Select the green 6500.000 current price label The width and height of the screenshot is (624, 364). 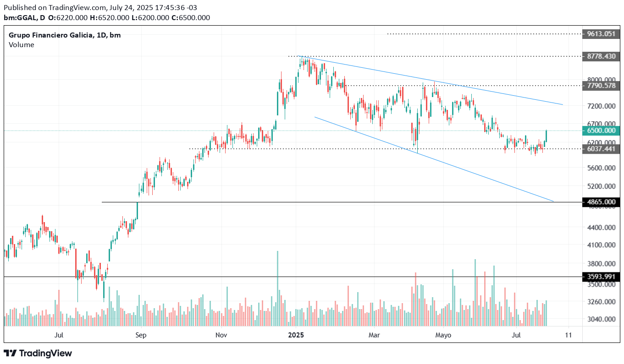601,130
